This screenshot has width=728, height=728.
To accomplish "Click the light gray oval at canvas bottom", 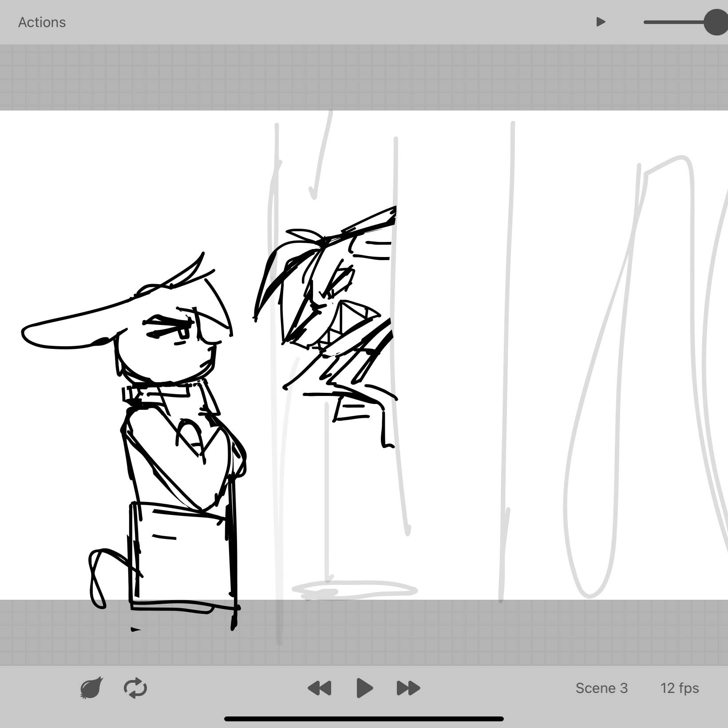I will [x=354, y=590].
